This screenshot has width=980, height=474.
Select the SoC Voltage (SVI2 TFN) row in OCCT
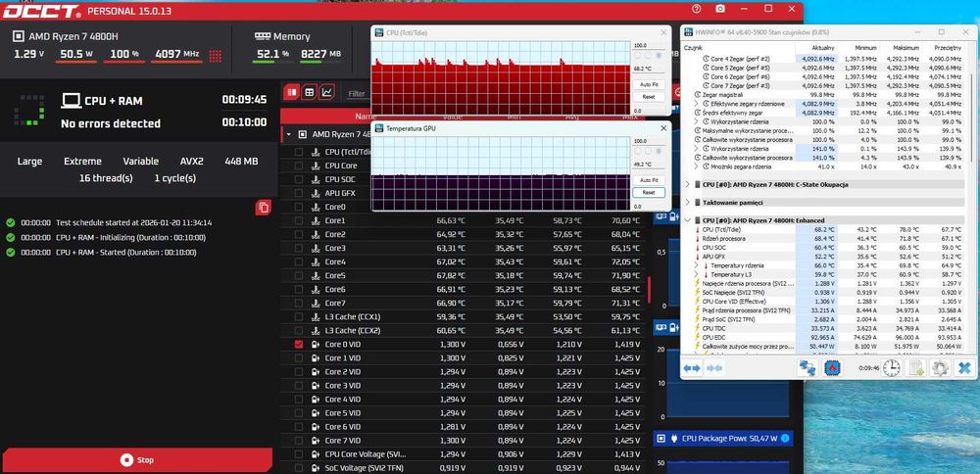[x=463, y=468]
